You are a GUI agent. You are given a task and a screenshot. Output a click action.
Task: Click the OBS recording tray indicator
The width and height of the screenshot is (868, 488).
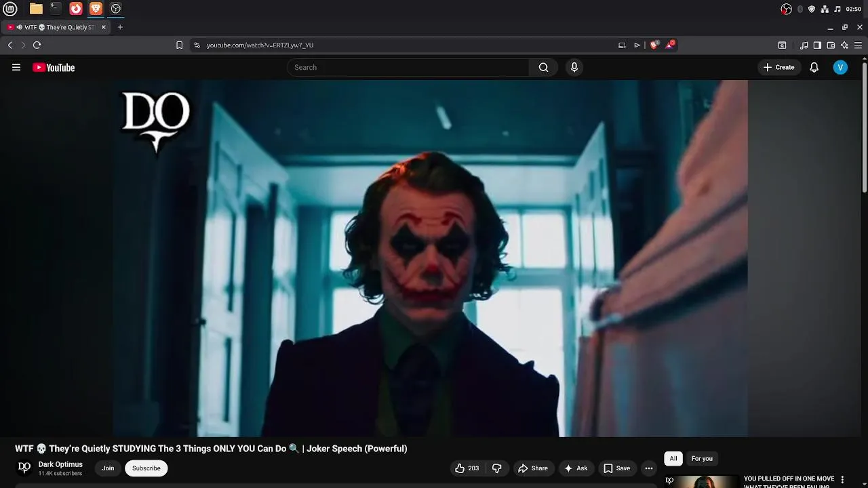[x=786, y=9]
